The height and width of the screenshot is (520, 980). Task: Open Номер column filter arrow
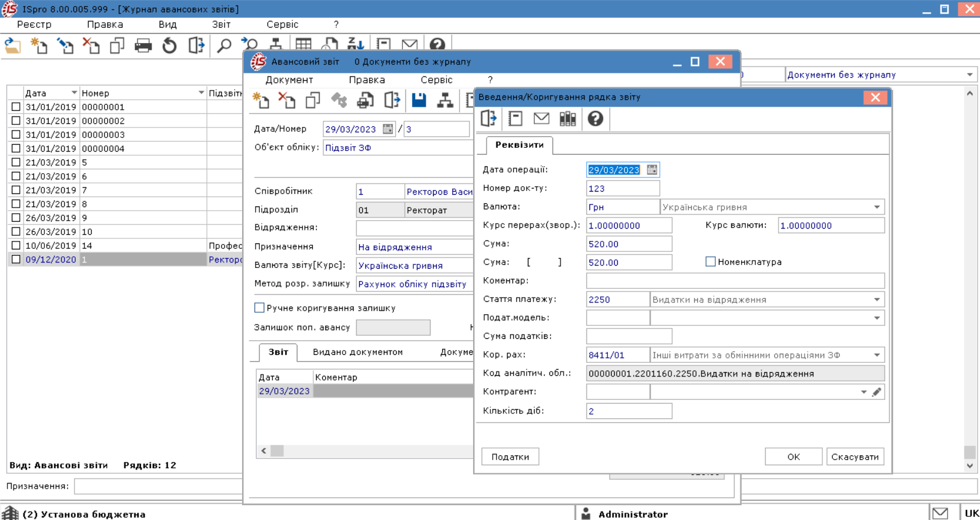coord(201,92)
